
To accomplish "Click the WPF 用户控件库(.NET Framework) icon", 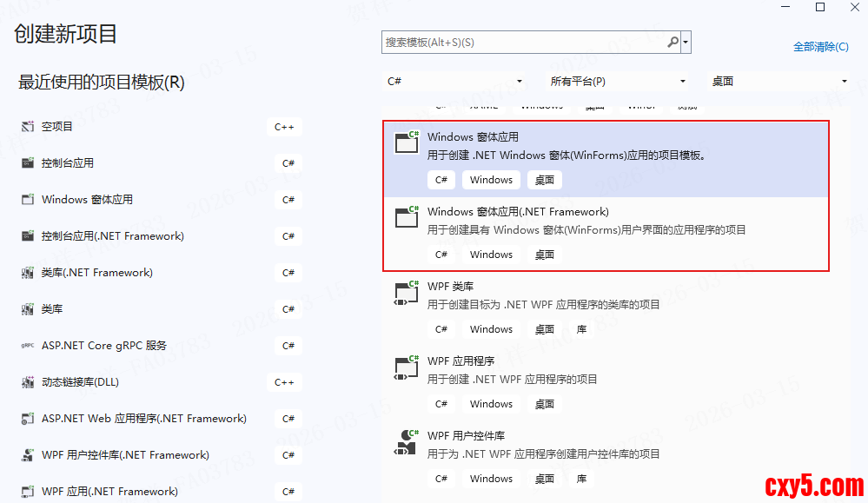I will (x=28, y=455).
